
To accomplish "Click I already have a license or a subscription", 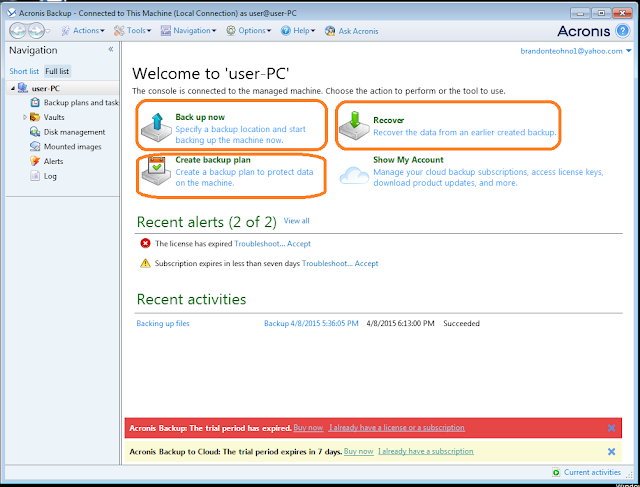I will [397, 427].
